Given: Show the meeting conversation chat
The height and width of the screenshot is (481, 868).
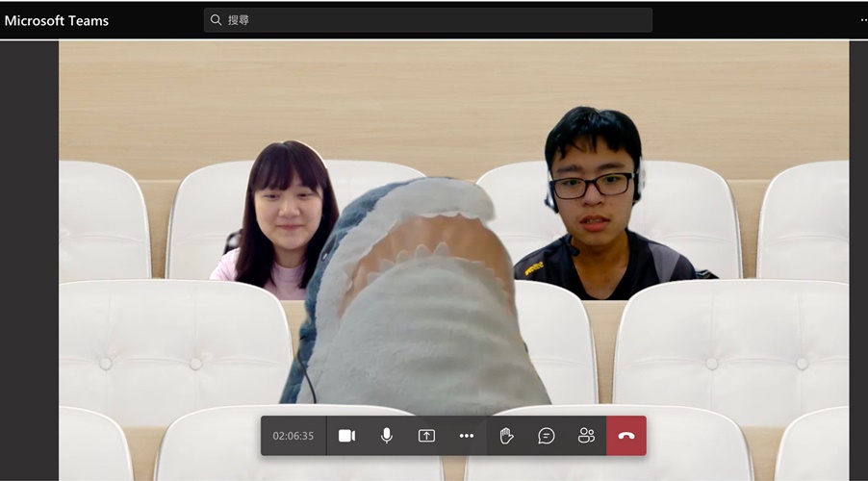Looking at the screenshot, I should 547,436.
